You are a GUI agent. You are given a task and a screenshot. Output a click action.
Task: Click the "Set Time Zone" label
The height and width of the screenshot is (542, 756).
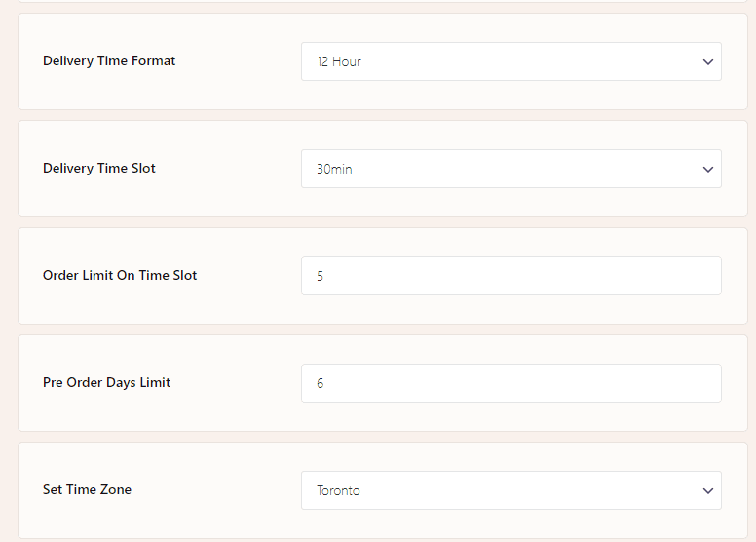[x=87, y=489]
